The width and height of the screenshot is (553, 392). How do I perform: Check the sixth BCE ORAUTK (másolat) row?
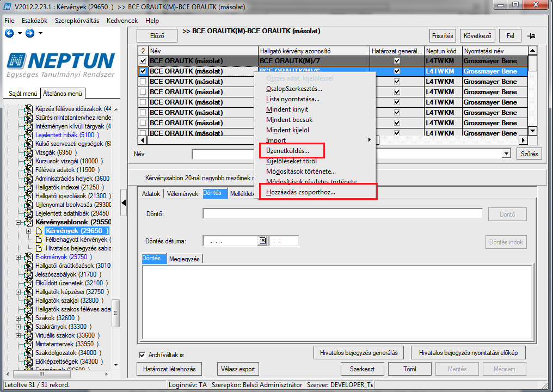coord(143,113)
